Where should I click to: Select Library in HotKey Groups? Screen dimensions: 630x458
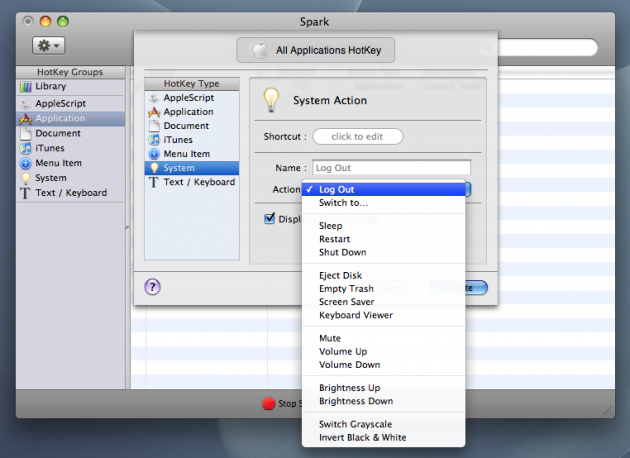point(70,86)
